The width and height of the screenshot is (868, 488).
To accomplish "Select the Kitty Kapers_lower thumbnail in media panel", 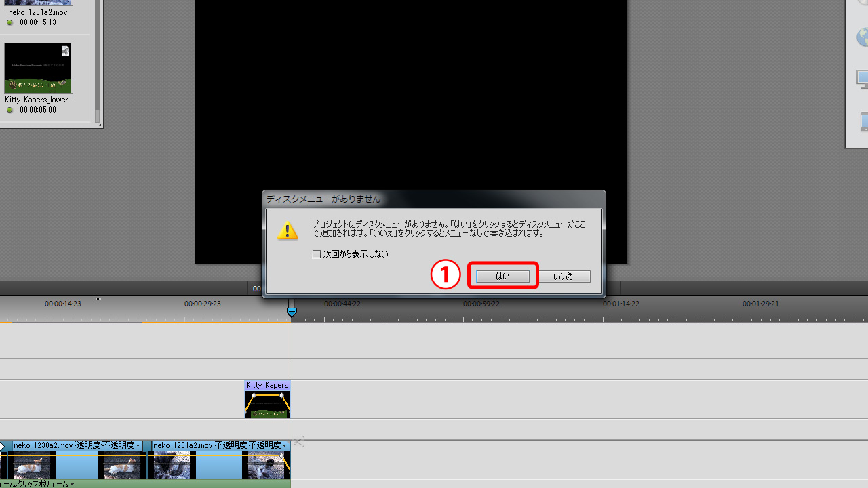I will click(39, 68).
